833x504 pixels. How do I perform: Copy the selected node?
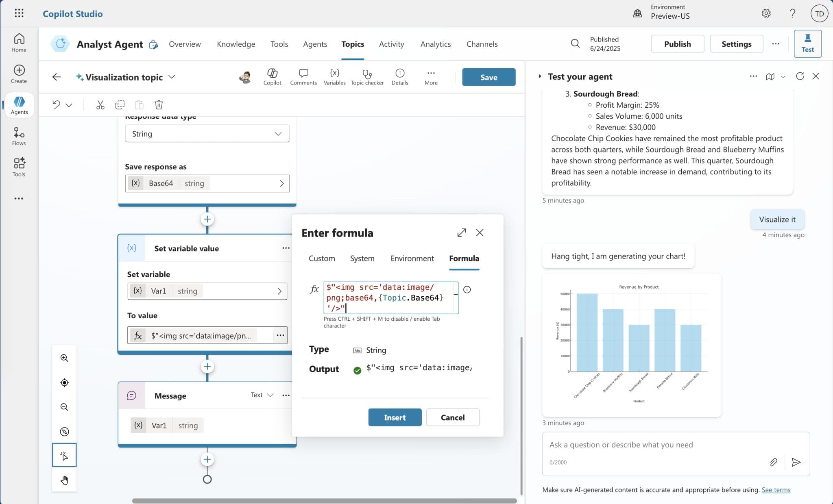point(120,105)
